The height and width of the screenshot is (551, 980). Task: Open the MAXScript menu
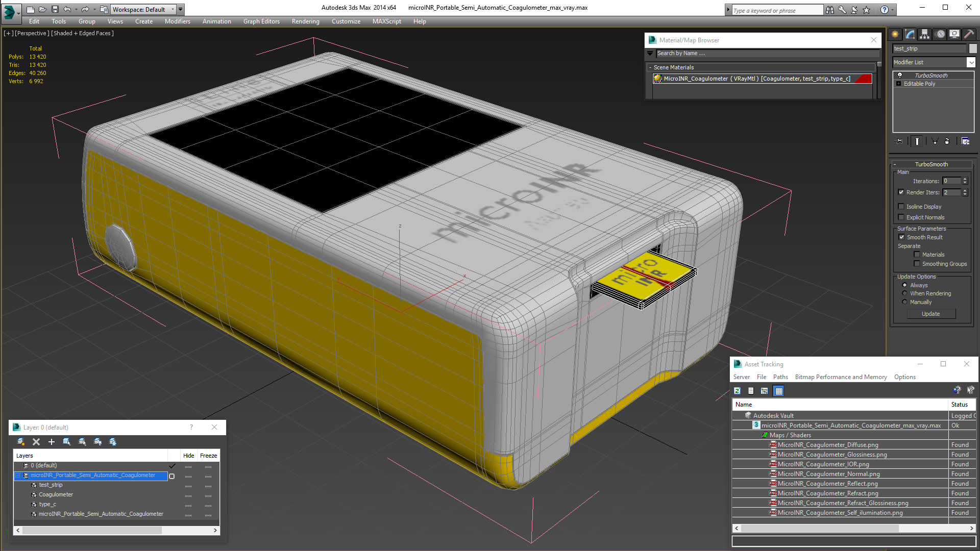(x=386, y=21)
